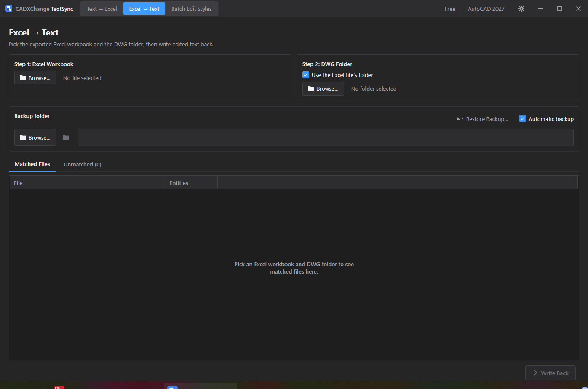Screen dimensions: 588x389
Task: Click the Free license label
Action: pos(450,9)
